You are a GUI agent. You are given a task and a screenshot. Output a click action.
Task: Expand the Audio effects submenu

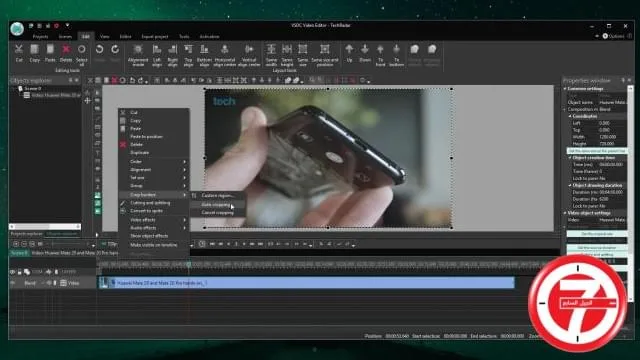(x=154, y=228)
